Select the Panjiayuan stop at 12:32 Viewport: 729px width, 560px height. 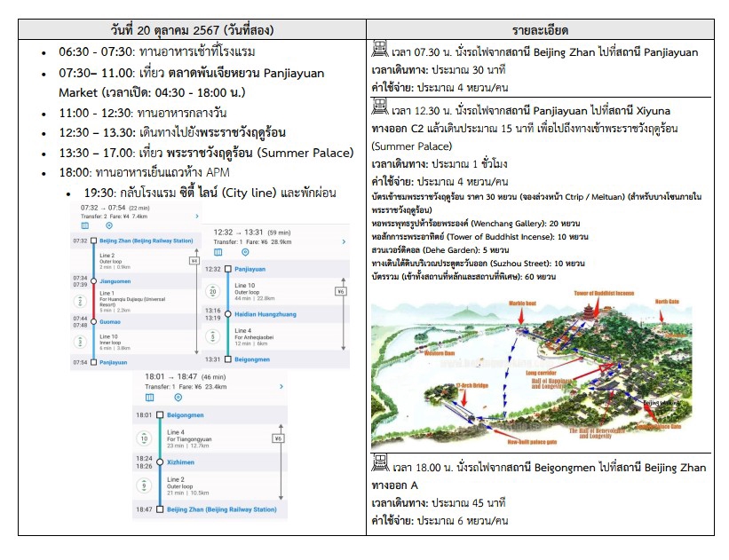pos(250,269)
